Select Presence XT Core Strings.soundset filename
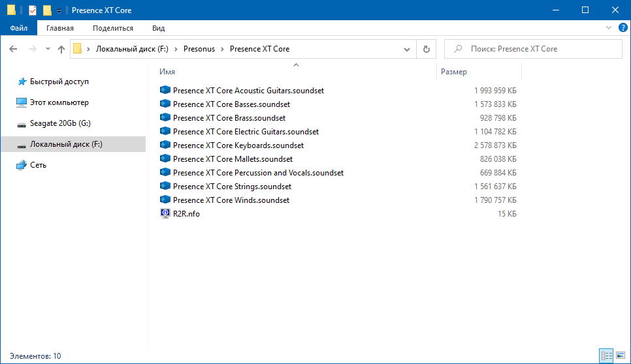This screenshot has width=631, height=364. [x=232, y=186]
